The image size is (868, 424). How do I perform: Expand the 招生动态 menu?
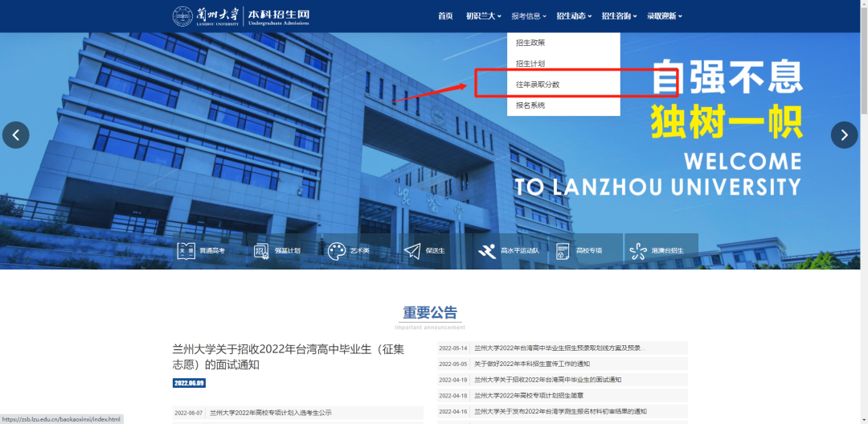574,16
